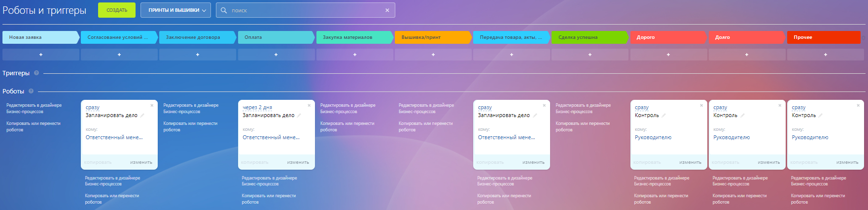Change 'сразу' delay in Согласование условий robot
Screen dimensions: 868x210
click(x=93, y=107)
